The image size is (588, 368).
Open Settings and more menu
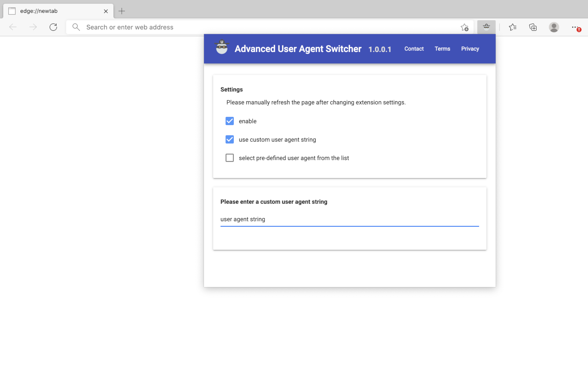(575, 27)
